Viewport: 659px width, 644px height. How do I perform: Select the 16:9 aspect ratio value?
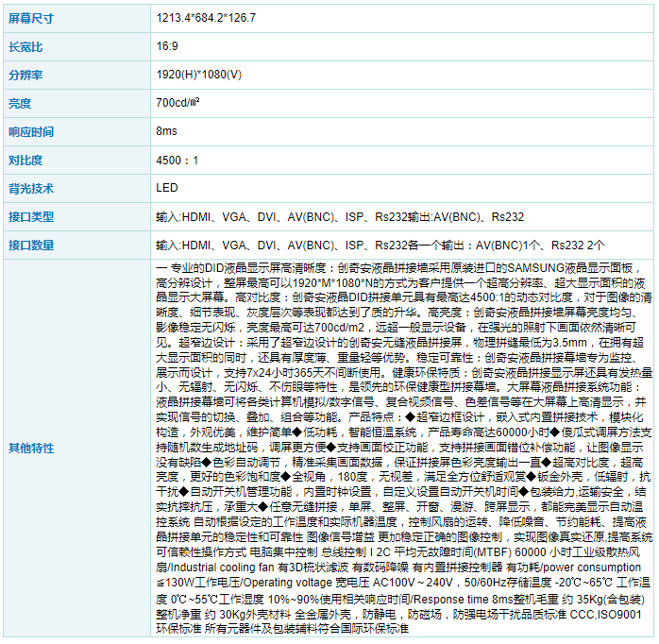click(x=166, y=46)
